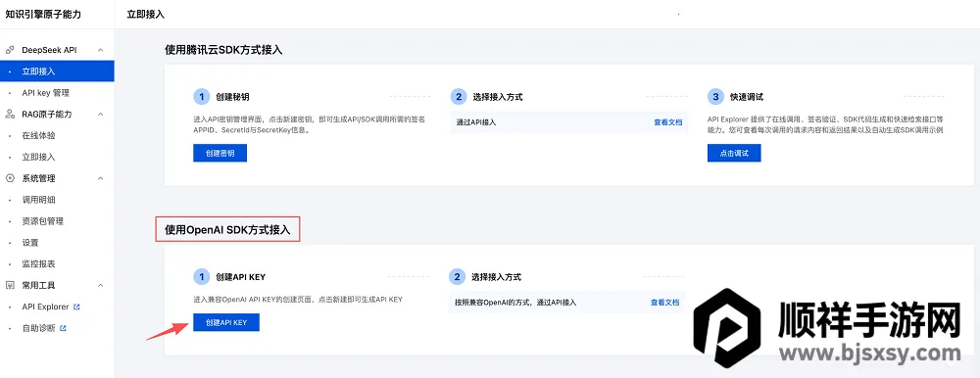Collapse the DeepSeek API section chevron

pyautogui.click(x=101, y=50)
